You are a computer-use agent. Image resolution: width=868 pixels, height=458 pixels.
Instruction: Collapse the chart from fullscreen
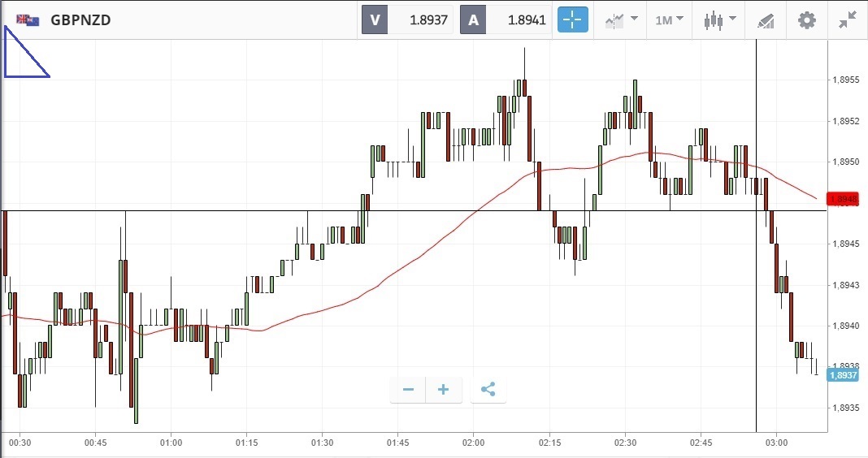[848, 20]
